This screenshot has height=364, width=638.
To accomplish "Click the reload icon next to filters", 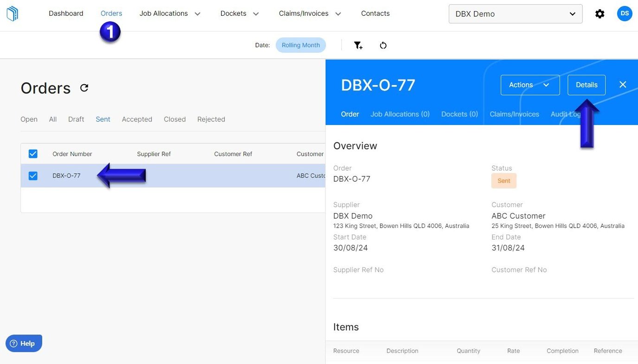I will [383, 45].
